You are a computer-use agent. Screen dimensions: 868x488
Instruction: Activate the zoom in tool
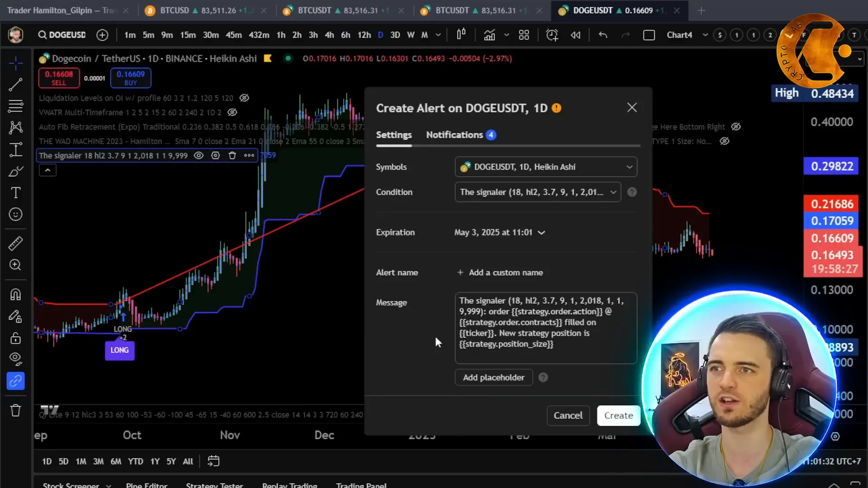click(15, 265)
